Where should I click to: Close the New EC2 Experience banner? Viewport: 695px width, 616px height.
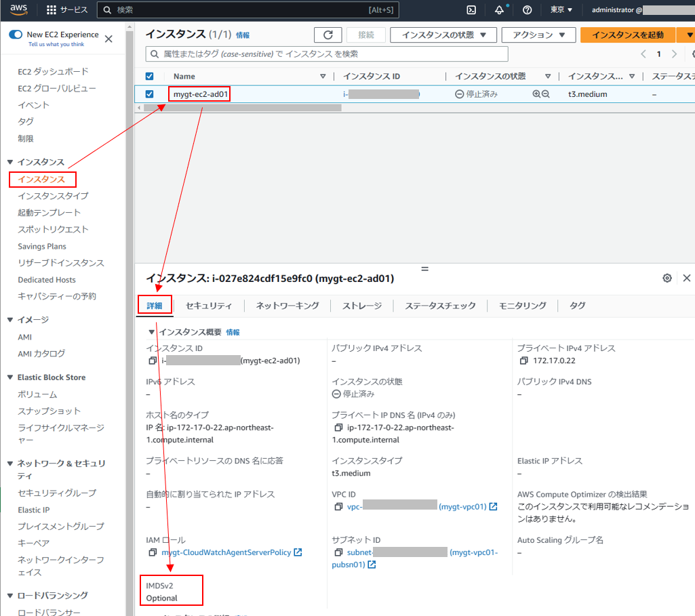click(x=108, y=39)
